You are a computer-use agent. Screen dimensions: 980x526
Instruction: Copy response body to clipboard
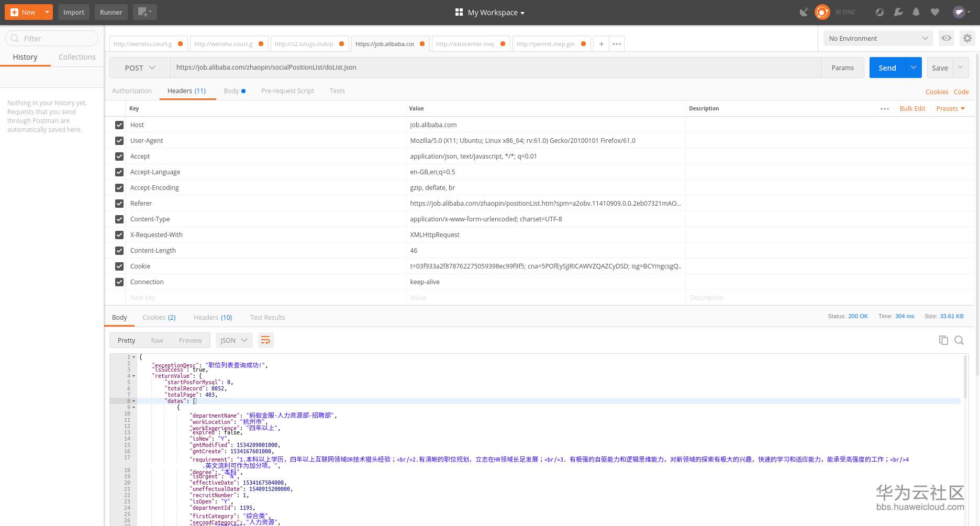point(943,340)
